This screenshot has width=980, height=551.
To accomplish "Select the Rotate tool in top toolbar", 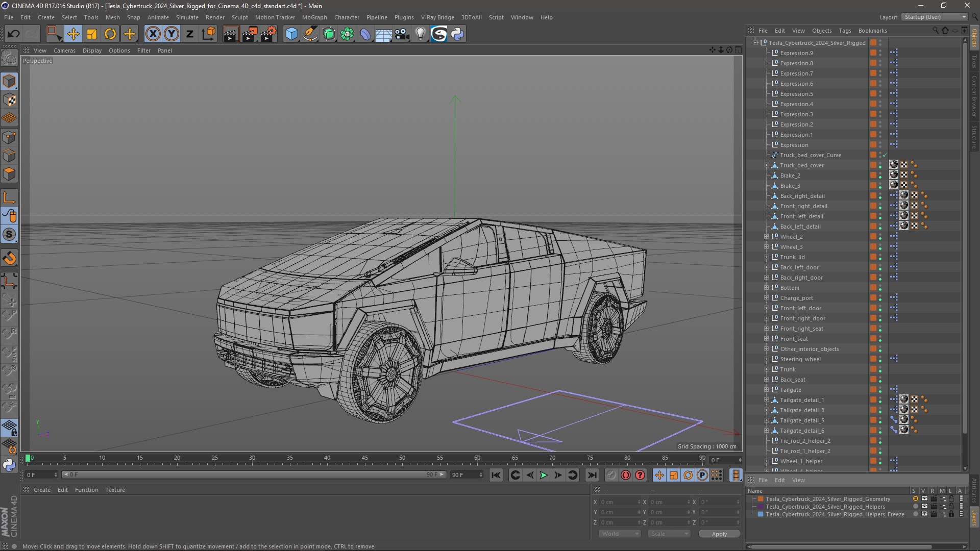I will [x=110, y=34].
